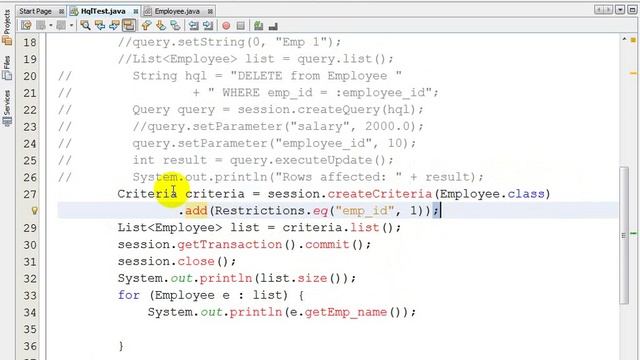Viewport: 640px width, 360px height.
Task: Click the Find Selection magnifier icon
Action: click(85, 26)
